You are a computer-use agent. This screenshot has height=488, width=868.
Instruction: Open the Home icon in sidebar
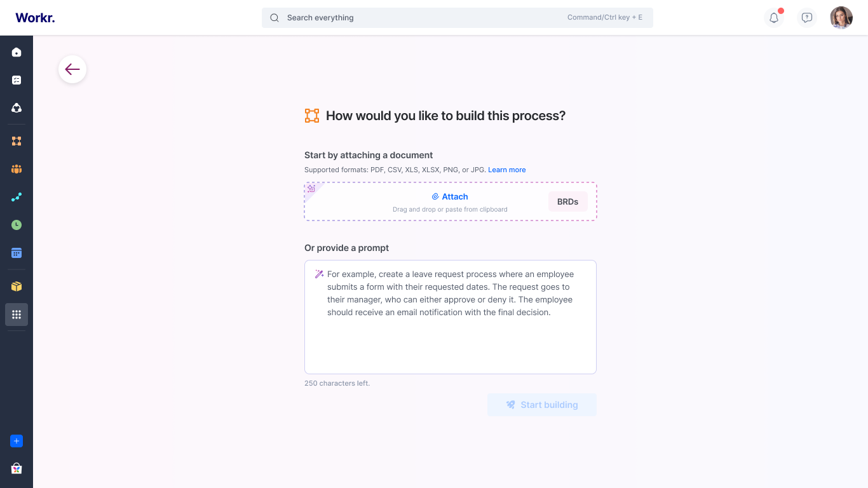17,52
